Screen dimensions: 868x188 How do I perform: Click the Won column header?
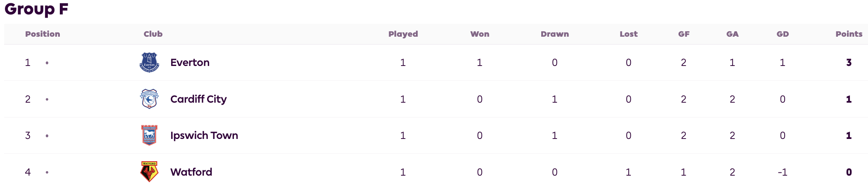480,34
